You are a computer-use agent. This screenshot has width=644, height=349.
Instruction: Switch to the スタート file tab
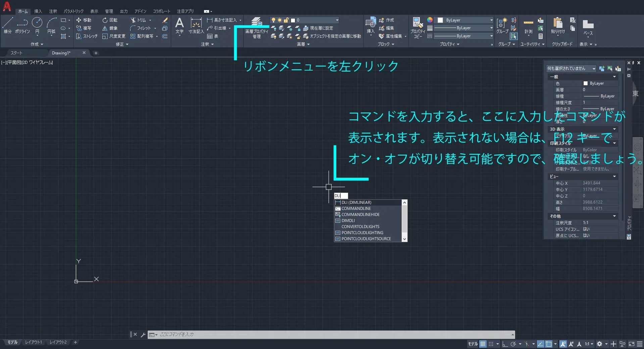pos(16,53)
